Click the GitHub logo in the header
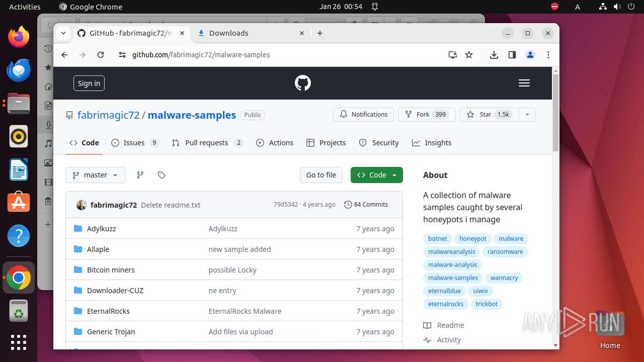This screenshot has height=362, width=644. 303,83
